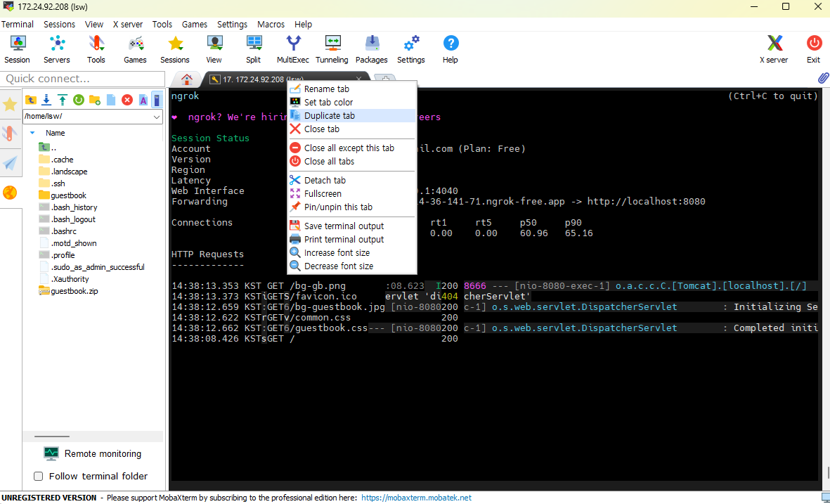The image size is (830, 504).
Task: Click the text file 'A' icon in SFTP panel
Action: click(x=143, y=100)
